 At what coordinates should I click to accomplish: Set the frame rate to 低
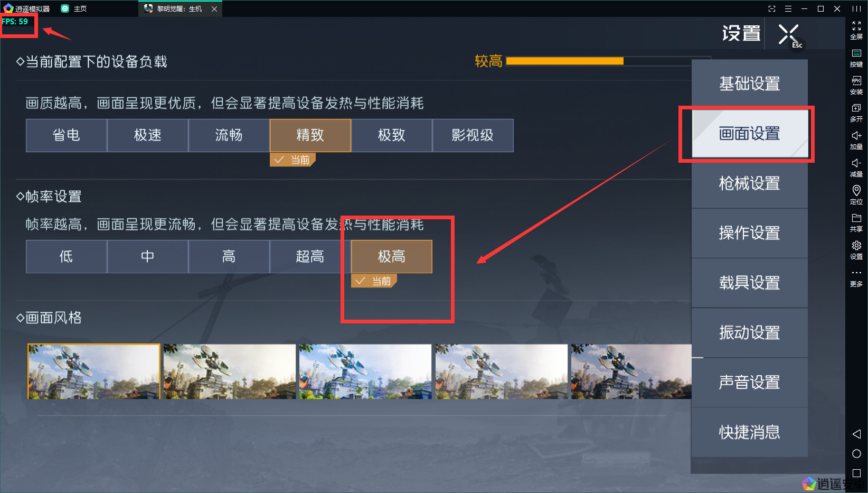pos(67,257)
